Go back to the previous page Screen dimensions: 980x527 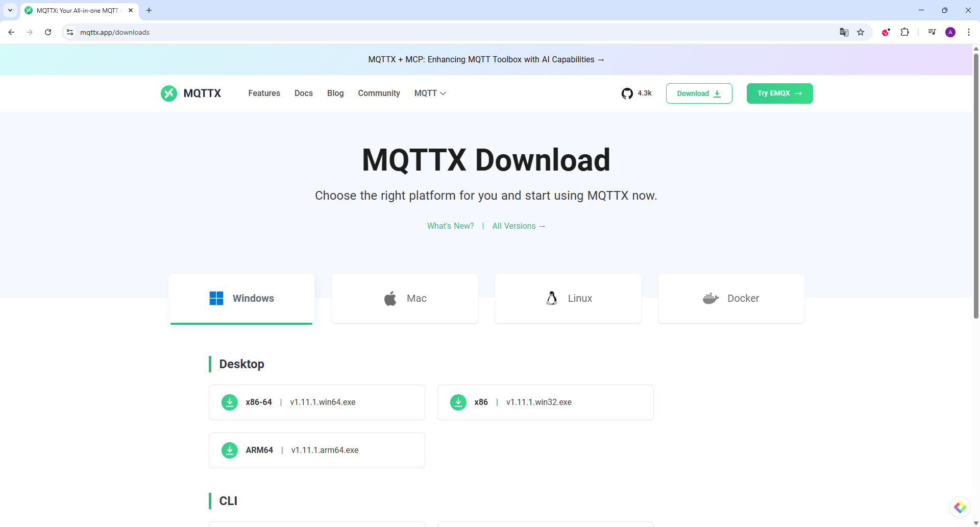(11, 32)
